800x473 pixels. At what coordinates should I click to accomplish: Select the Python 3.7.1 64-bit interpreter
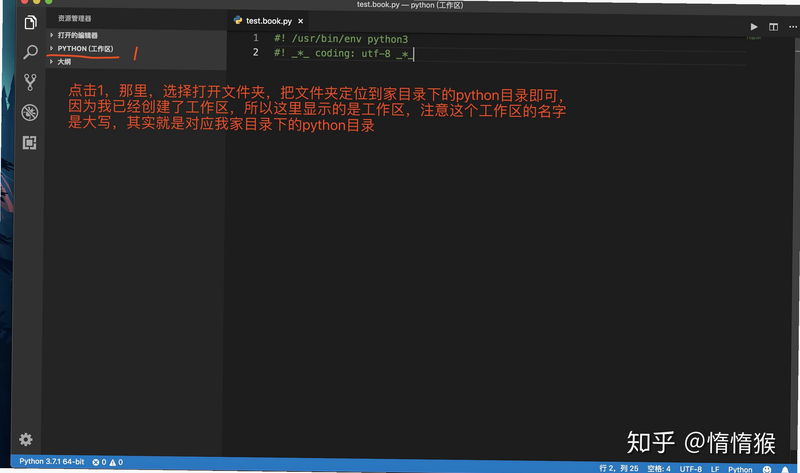click(52, 461)
